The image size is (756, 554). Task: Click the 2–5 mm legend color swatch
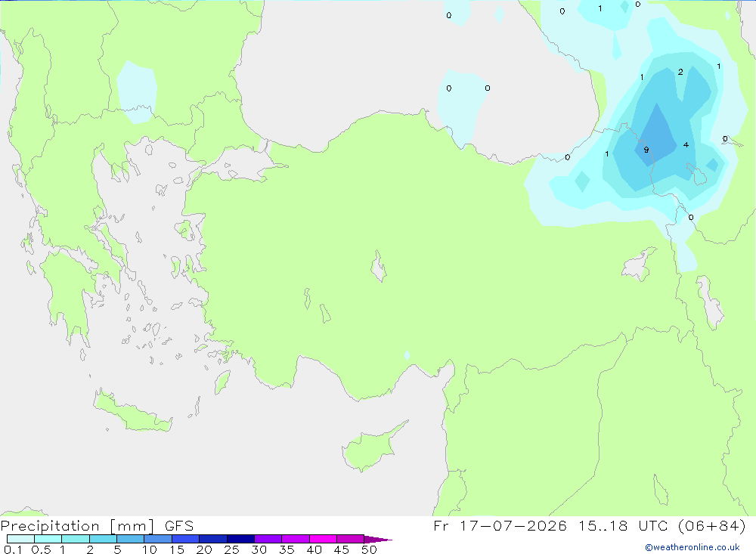click(103, 539)
